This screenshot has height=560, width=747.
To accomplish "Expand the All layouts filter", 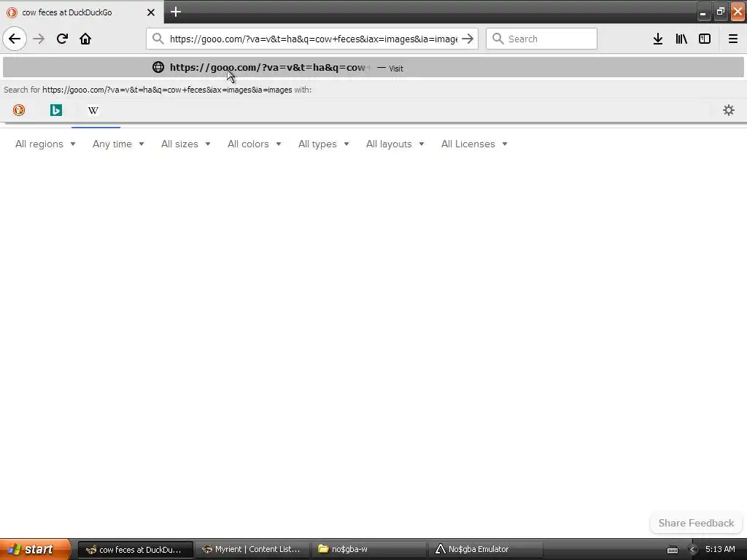I will coord(395,144).
